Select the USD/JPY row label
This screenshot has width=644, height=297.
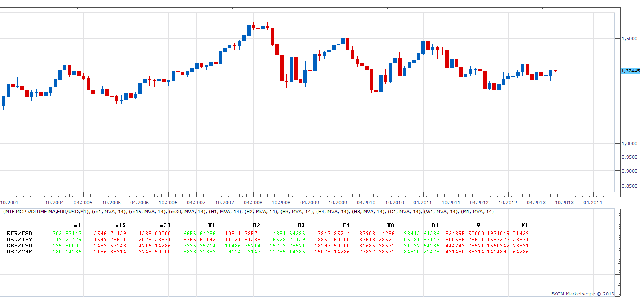pos(20,240)
